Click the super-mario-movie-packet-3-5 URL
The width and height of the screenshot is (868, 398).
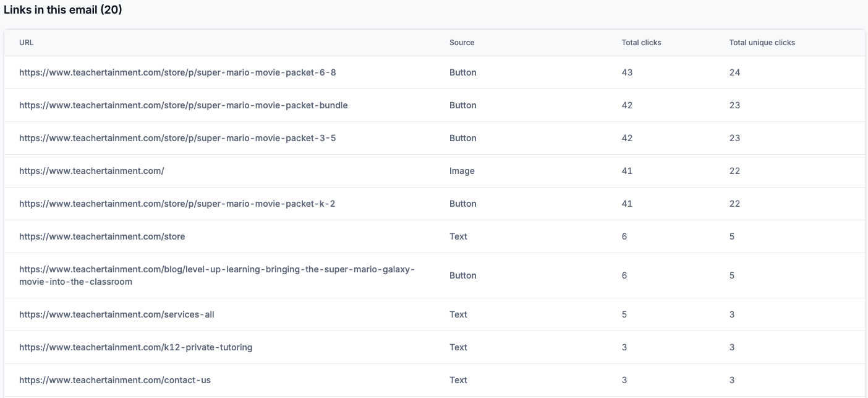click(x=177, y=138)
